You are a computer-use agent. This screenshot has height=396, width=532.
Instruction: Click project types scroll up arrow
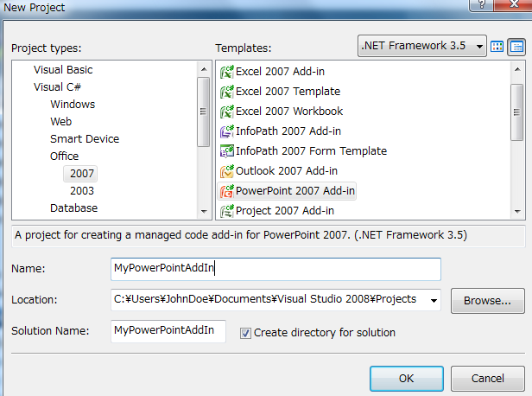click(204, 70)
